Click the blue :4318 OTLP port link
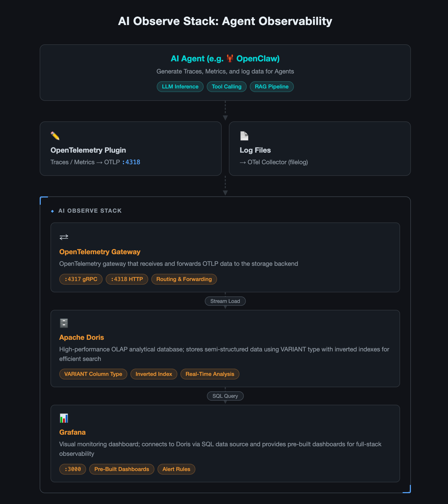This screenshot has width=448, height=504. point(131,162)
